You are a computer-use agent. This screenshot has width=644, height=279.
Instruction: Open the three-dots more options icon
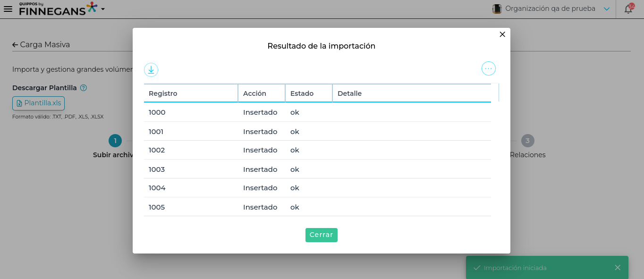pos(488,69)
